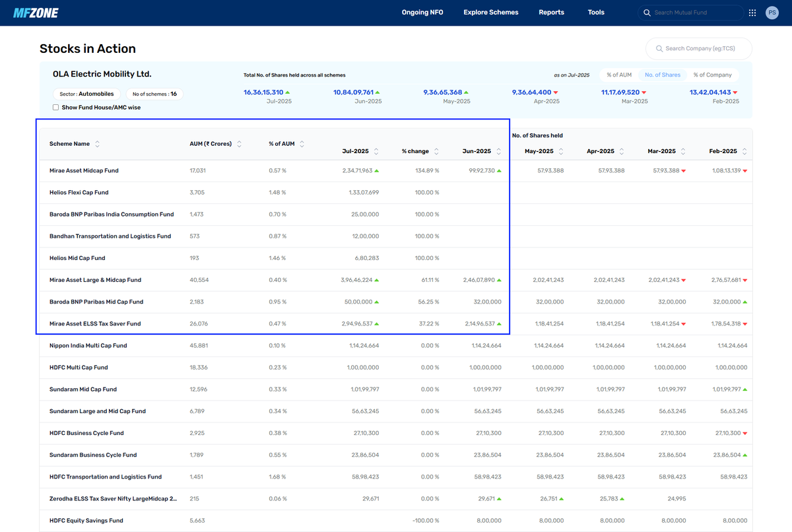Click the Search Company input field
Viewport: 792px width, 532px height.
coord(699,48)
